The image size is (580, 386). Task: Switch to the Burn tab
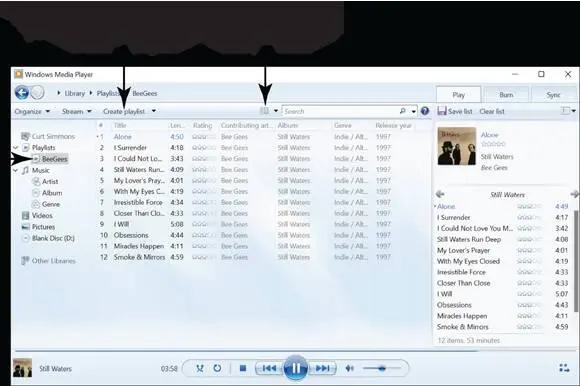[506, 95]
